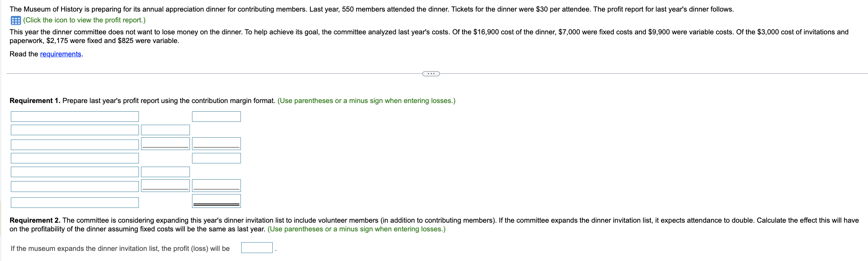
Task: Click the Requirement 2 profit (loss) field
Action: [x=257, y=248]
